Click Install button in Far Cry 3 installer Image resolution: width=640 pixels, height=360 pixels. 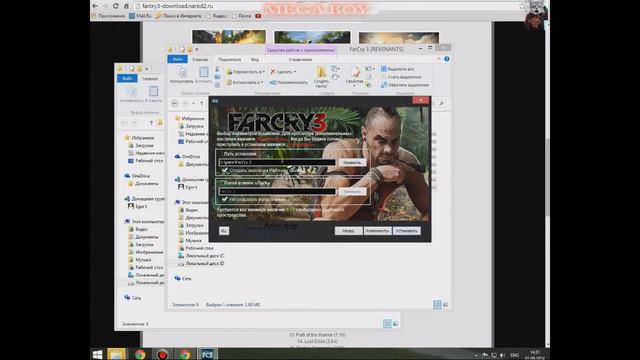407,231
